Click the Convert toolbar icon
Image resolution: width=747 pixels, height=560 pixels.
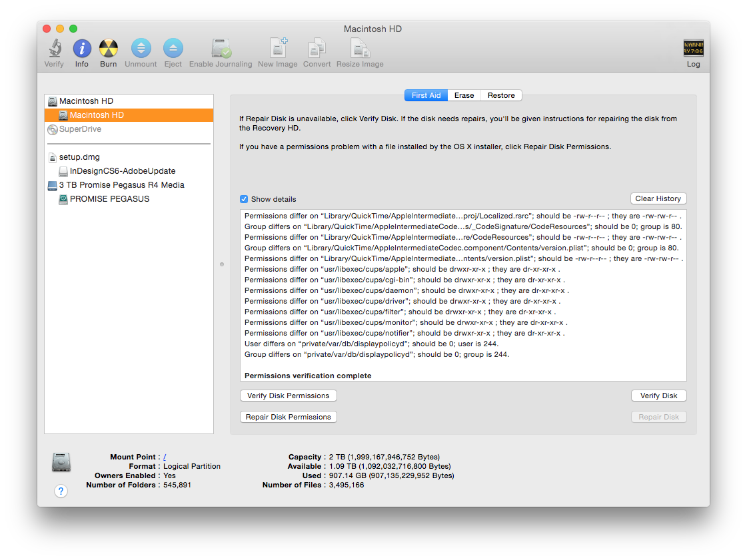click(x=317, y=48)
